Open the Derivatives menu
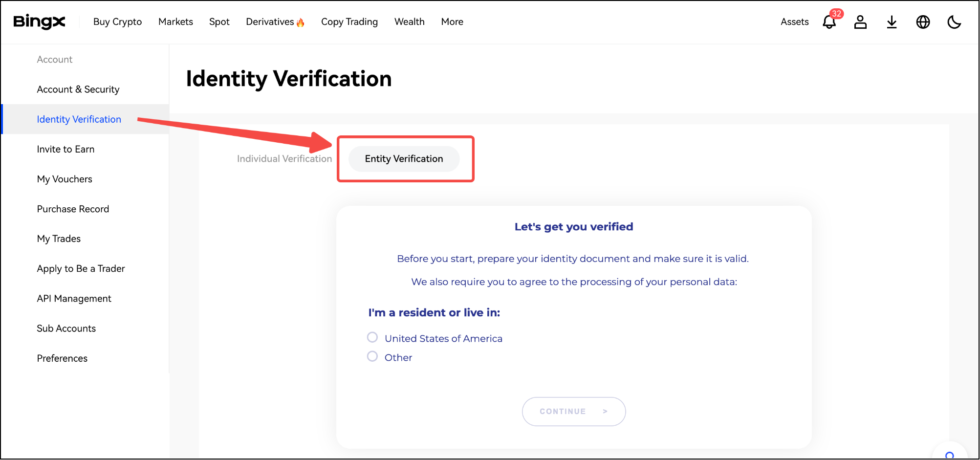980x460 pixels. point(275,22)
